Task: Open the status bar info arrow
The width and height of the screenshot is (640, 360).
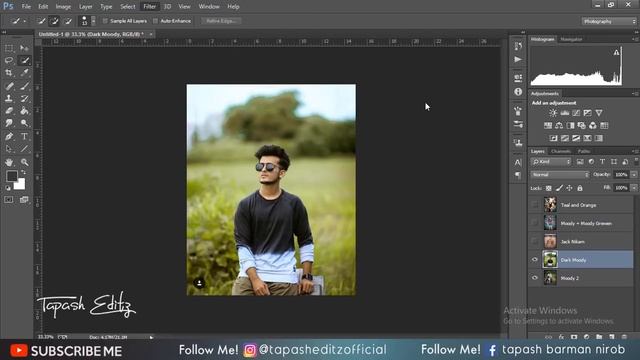Action: pyautogui.click(x=151, y=337)
